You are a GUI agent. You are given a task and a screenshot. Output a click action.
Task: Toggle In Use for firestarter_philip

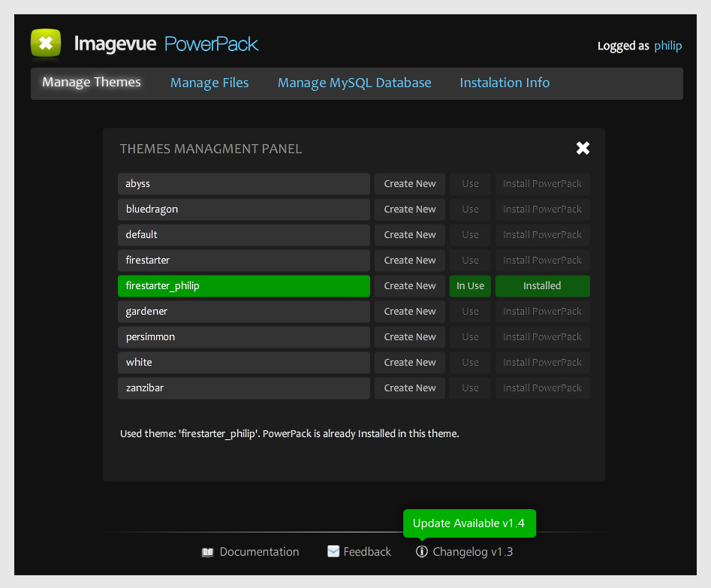[470, 286]
